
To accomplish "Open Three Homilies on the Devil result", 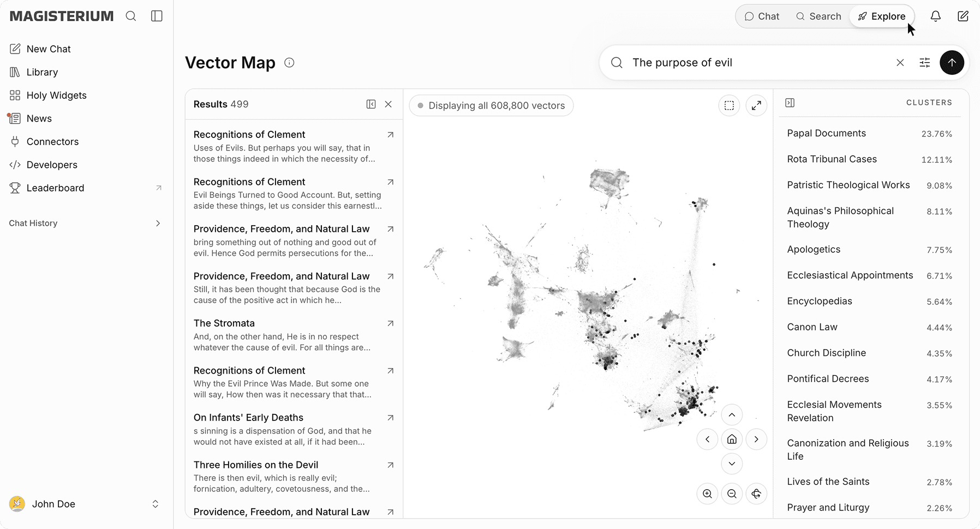I will tap(294, 477).
